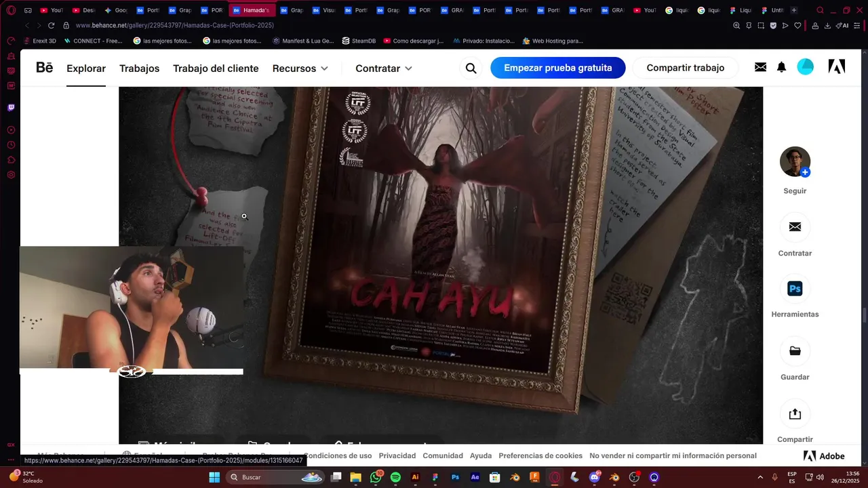This screenshot has width=868, height=488.
Task: Switch to the Visu Behance browser tab
Action: tap(324, 10)
